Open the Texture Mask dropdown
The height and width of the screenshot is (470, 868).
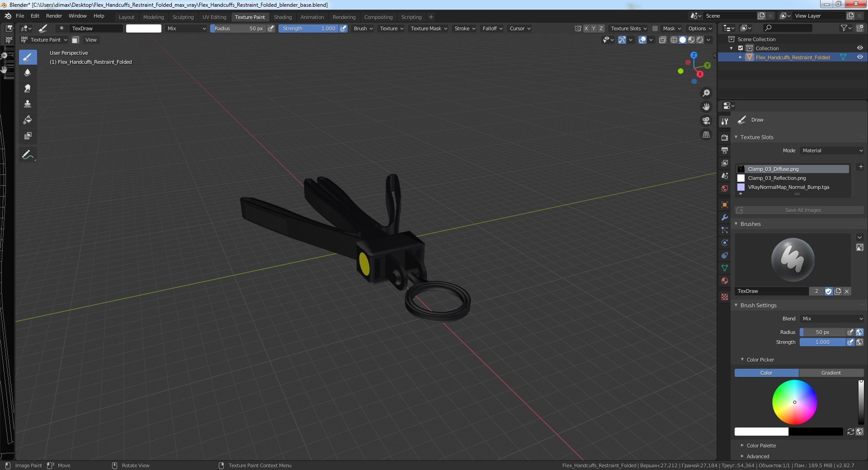[429, 28]
